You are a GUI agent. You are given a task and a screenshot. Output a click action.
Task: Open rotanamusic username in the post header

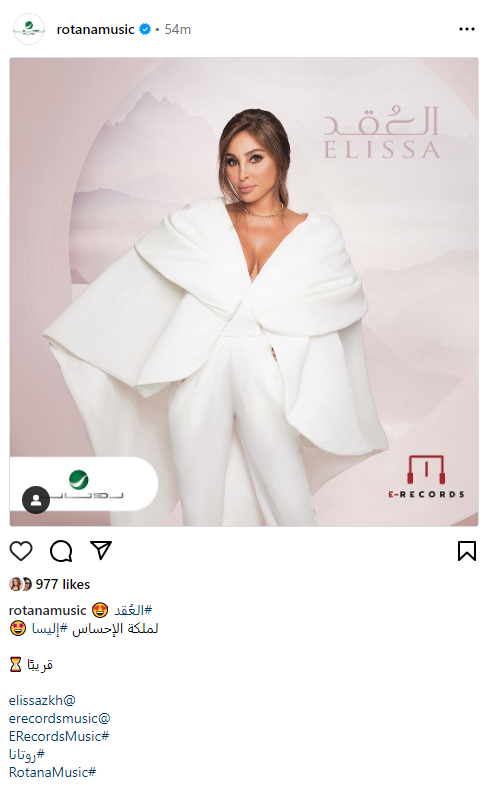click(x=95, y=30)
